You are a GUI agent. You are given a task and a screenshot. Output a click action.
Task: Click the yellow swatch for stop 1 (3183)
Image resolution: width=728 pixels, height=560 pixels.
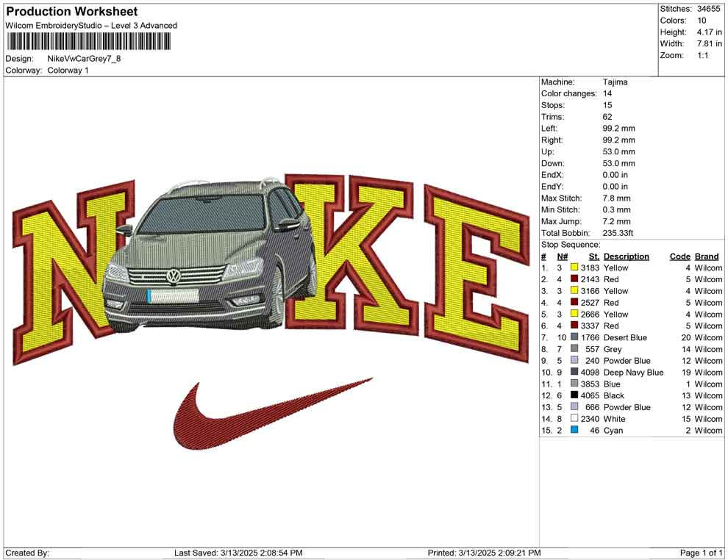coord(574,268)
